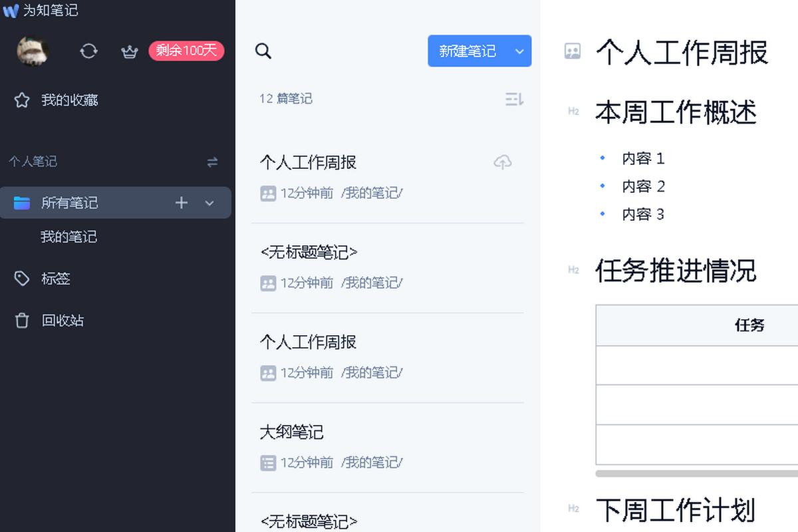Open the 大纲笔记 note
Image resolution: width=798 pixels, height=532 pixels.
pos(291,432)
